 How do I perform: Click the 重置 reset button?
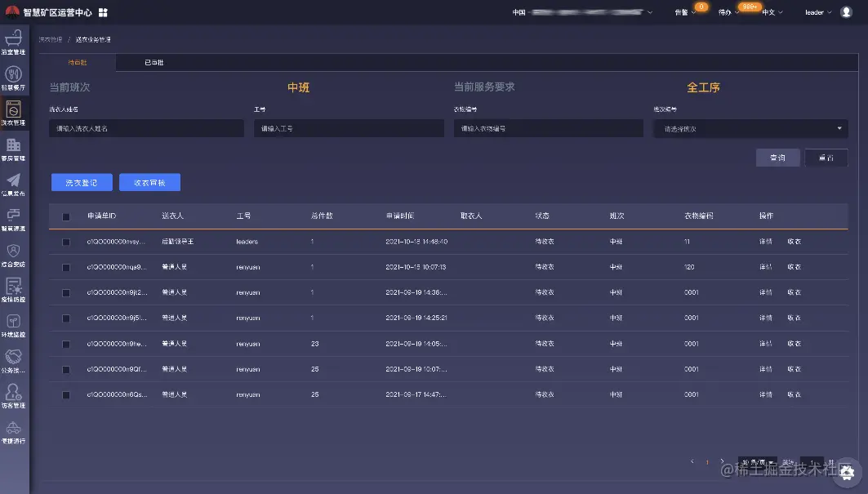click(826, 158)
